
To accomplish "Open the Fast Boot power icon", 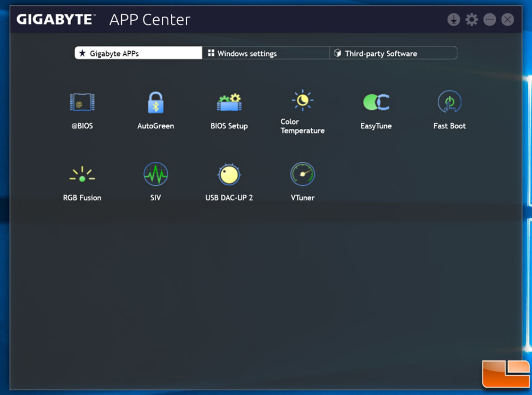I will pos(450,102).
